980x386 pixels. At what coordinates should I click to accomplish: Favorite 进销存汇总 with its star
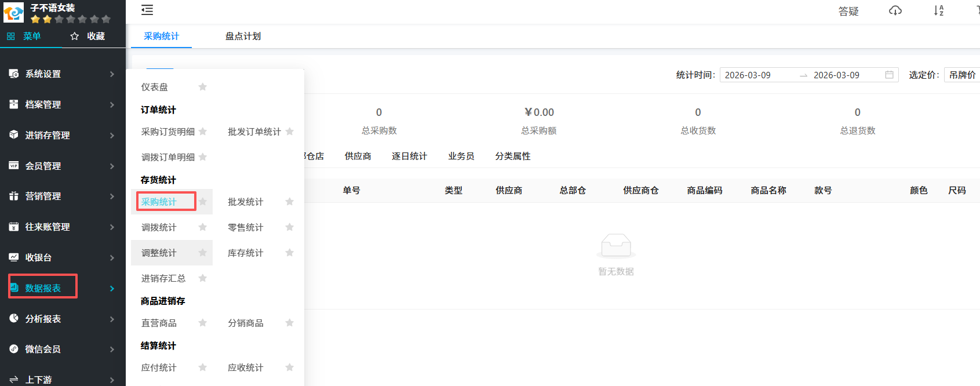pyautogui.click(x=203, y=278)
